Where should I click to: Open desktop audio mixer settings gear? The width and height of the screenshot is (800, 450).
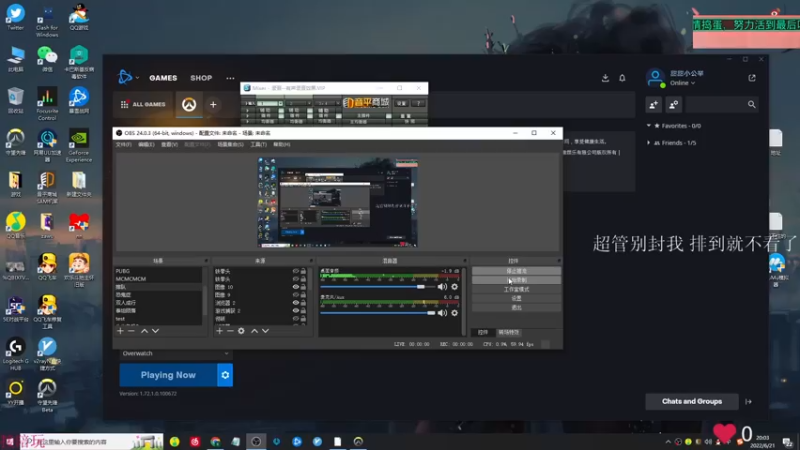455,287
